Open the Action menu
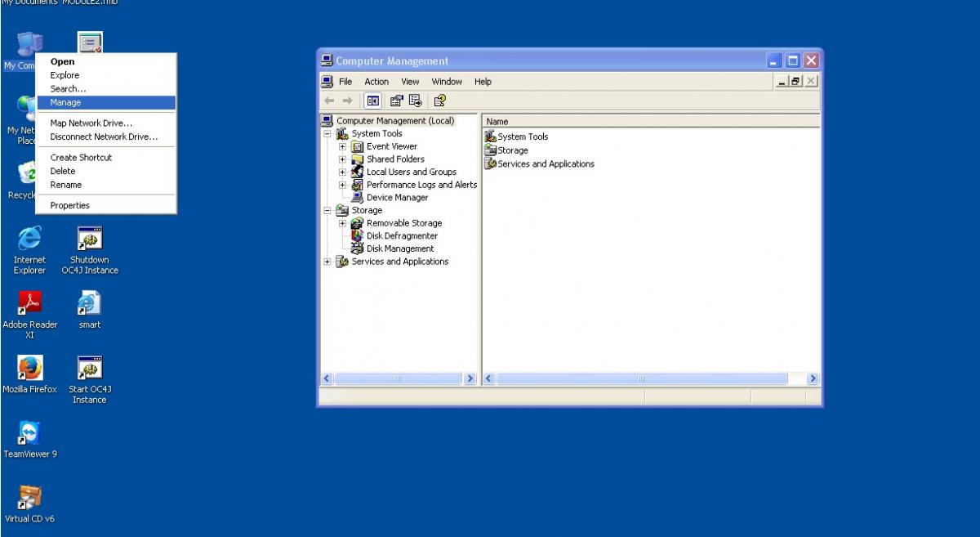This screenshot has width=980, height=537. pos(376,82)
